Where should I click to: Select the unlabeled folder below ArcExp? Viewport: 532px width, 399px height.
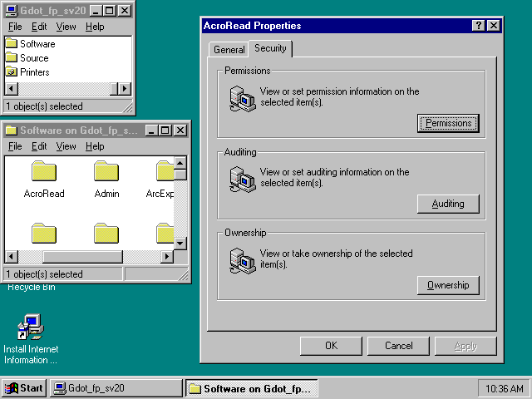[165, 234]
